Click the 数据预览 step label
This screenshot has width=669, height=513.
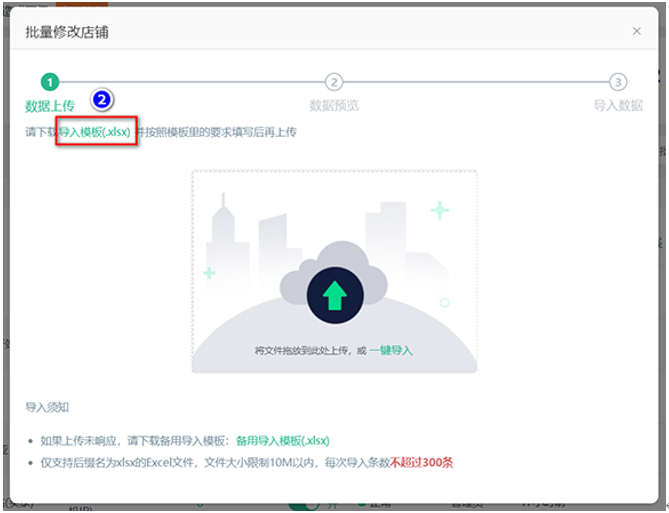point(334,105)
